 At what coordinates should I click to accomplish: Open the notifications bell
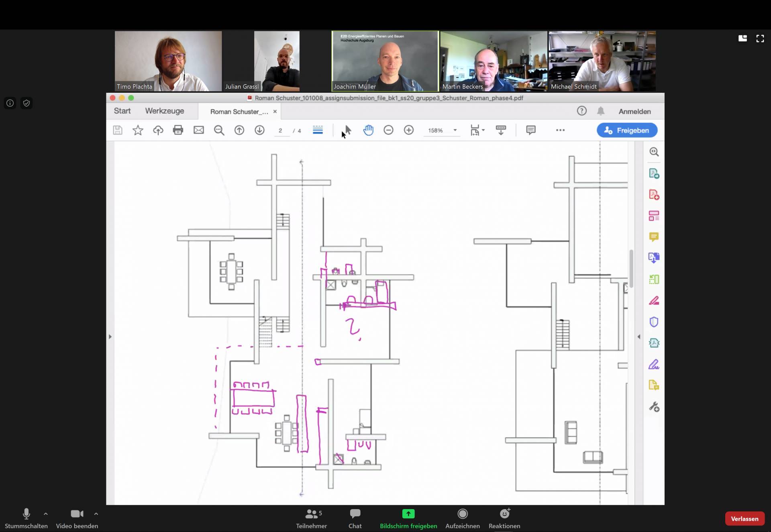pyautogui.click(x=600, y=111)
